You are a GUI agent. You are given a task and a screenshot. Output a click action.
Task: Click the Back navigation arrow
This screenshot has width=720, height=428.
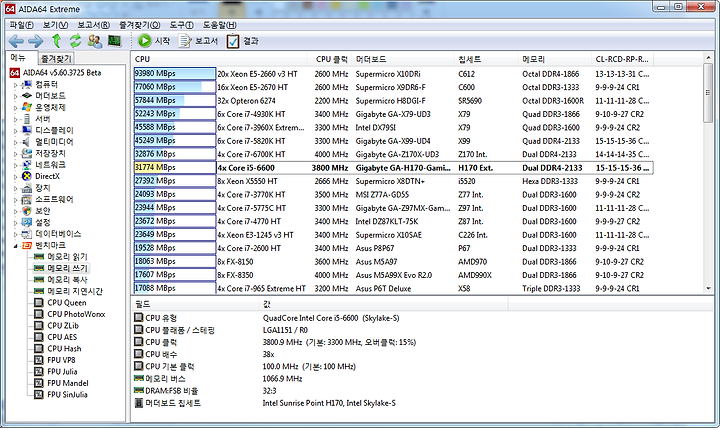point(17,41)
